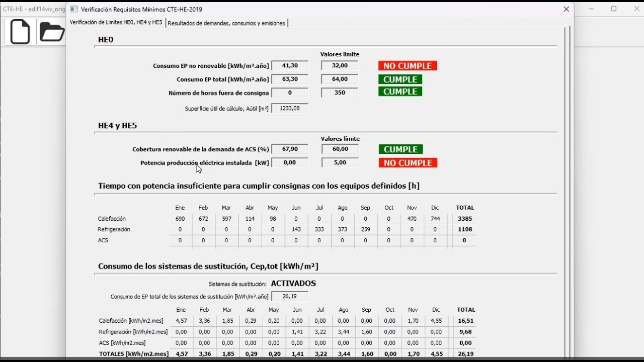The image size is (644, 362).
Task: Click Consumo EP no renovable value 41,30
Action: [290, 65]
